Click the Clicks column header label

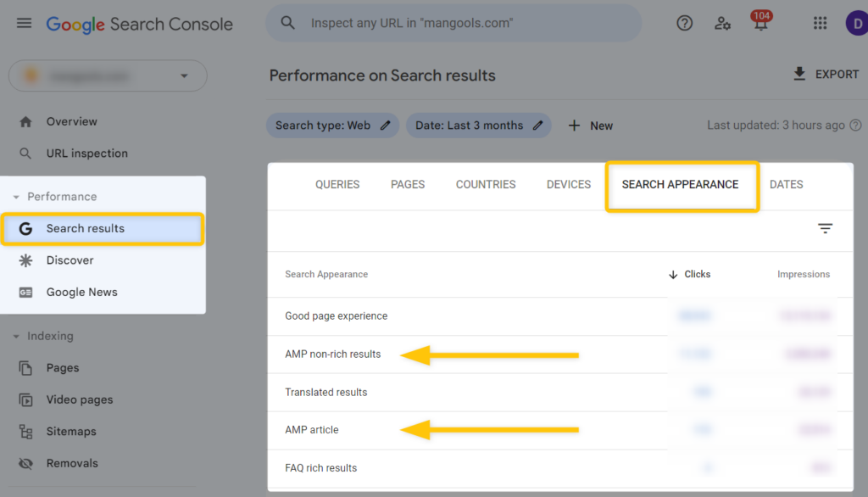(697, 274)
